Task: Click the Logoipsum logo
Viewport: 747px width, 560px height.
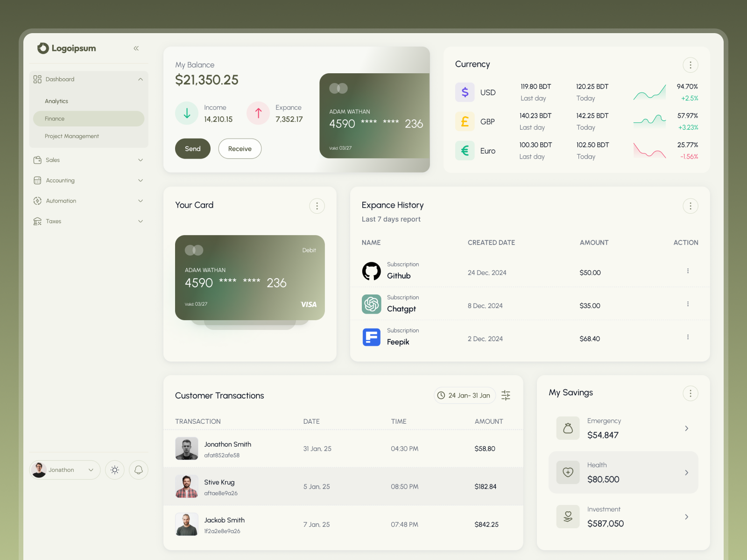Action: pos(67,48)
